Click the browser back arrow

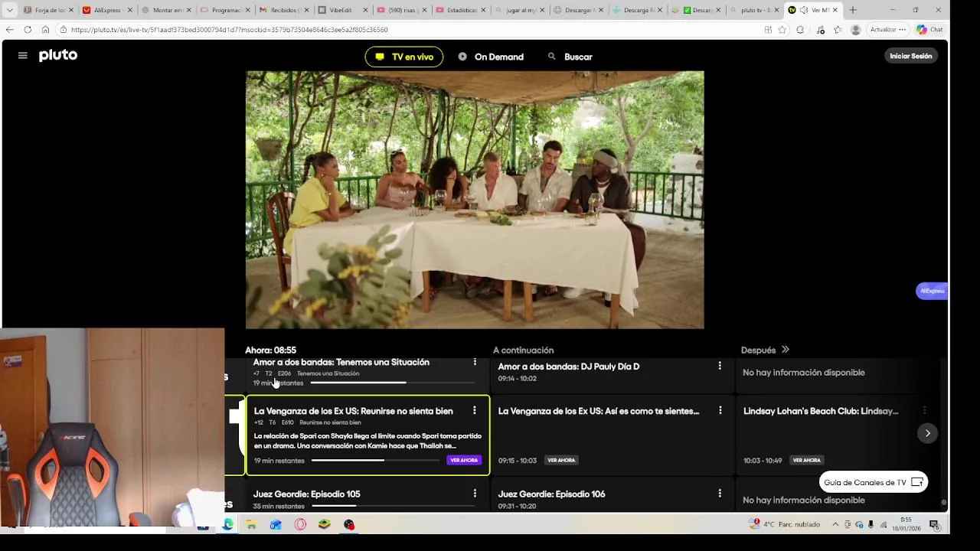tap(9, 29)
